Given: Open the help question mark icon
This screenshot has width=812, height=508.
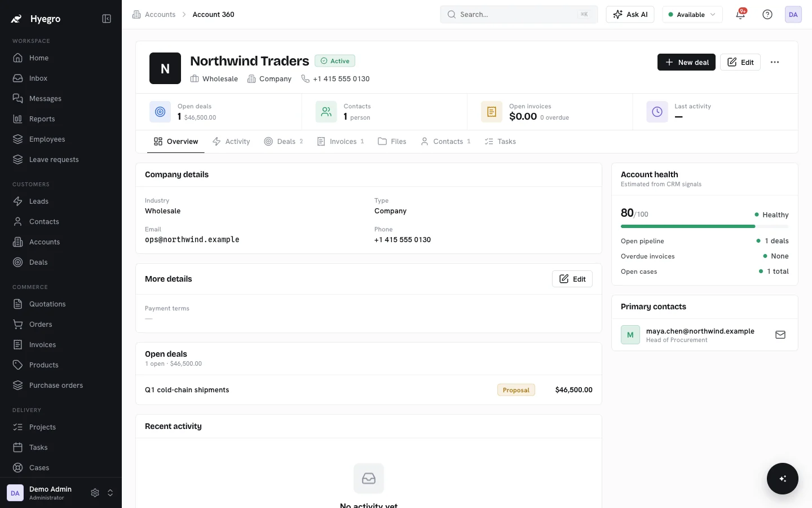Looking at the screenshot, I should tap(767, 15).
